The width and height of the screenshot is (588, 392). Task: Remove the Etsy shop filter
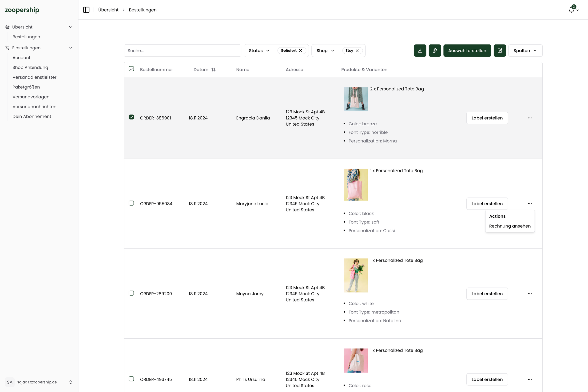coord(357,51)
